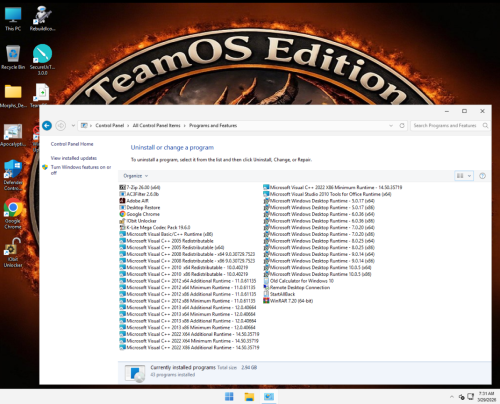Select Windows Desktop Runtime 9.0.14 (x64)
500x404 pixels.
319,254
